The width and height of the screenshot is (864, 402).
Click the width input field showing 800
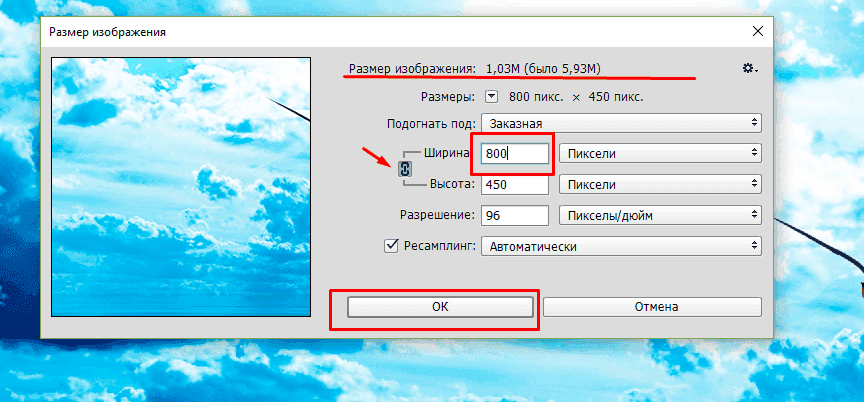(x=515, y=154)
